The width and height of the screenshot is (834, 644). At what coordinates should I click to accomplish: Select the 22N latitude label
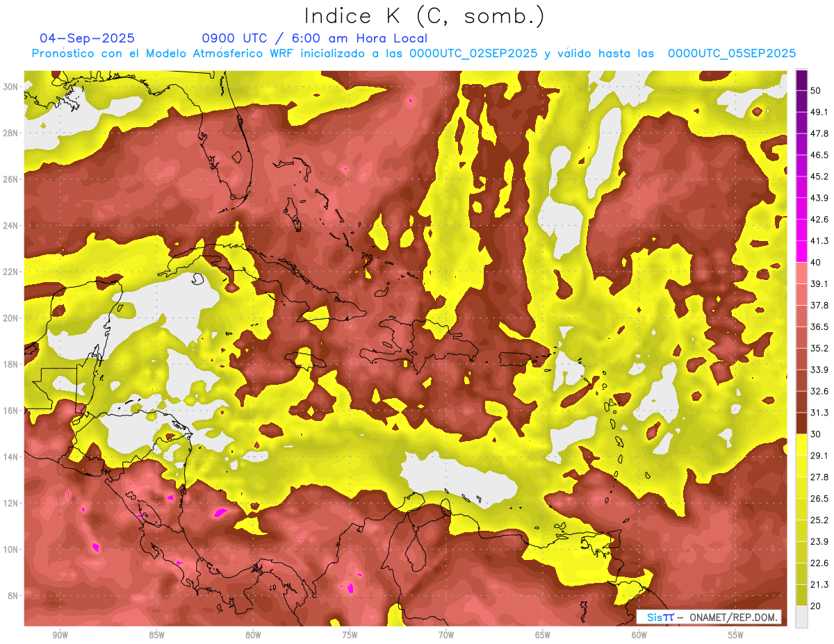[x=12, y=272]
